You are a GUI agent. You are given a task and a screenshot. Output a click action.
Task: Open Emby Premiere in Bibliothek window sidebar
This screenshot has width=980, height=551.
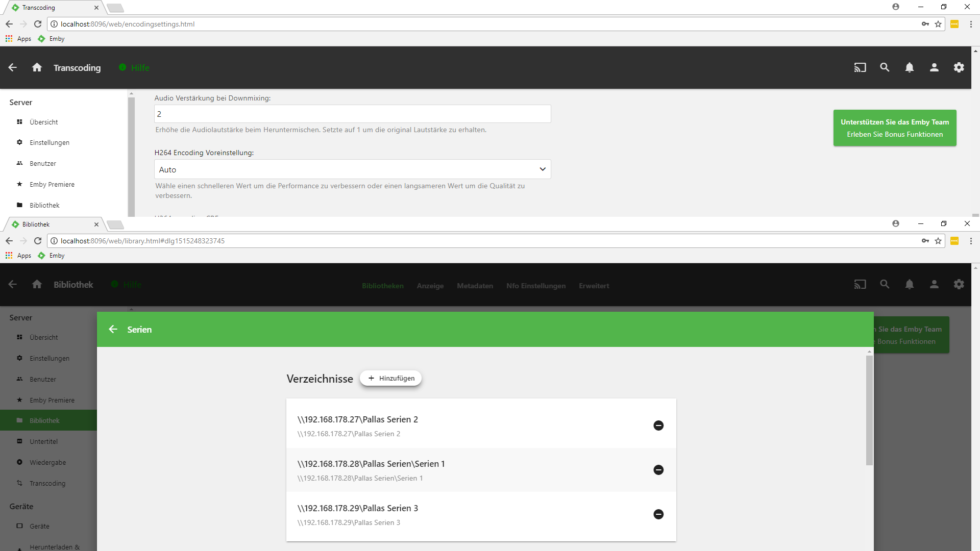pos(52,400)
